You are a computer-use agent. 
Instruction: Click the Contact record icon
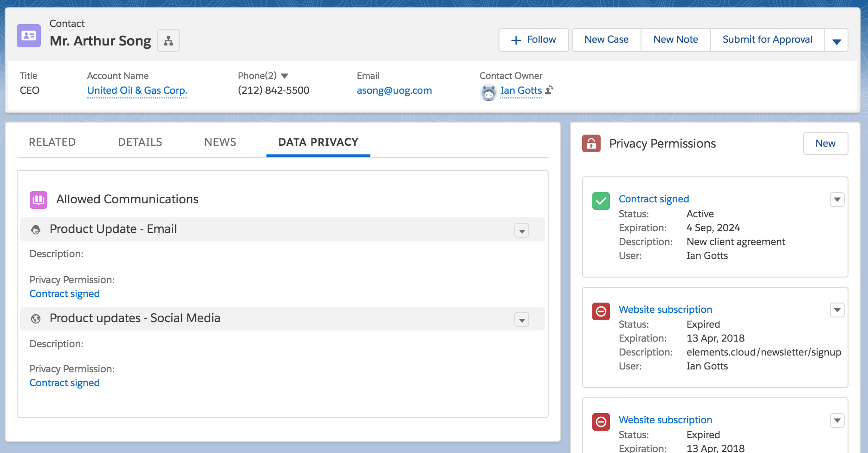click(x=29, y=36)
